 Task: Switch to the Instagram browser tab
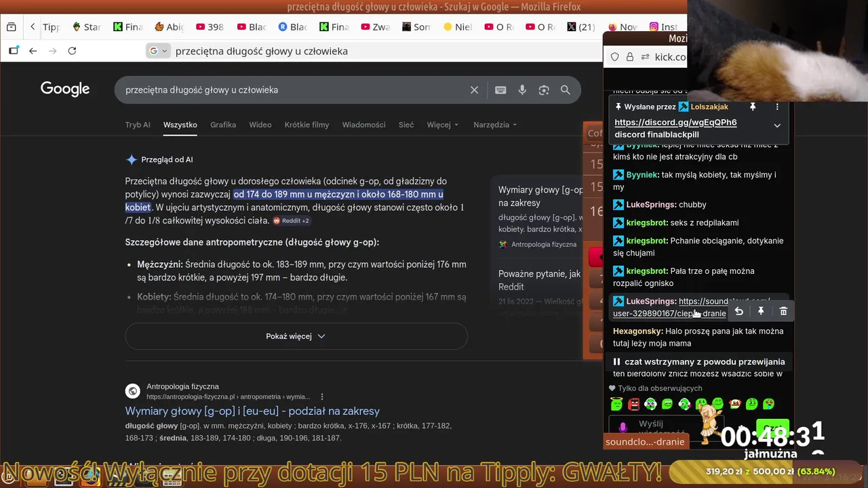click(663, 27)
